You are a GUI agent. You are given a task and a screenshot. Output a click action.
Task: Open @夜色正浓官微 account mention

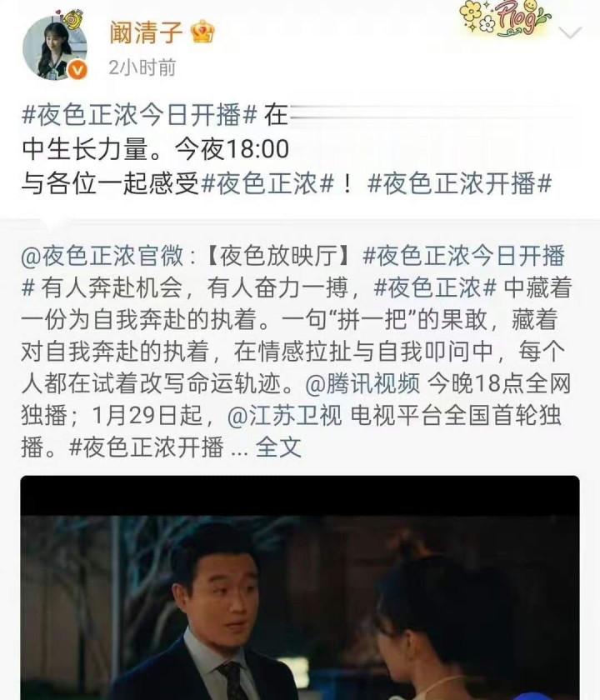pyautogui.click(x=102, y=256)
